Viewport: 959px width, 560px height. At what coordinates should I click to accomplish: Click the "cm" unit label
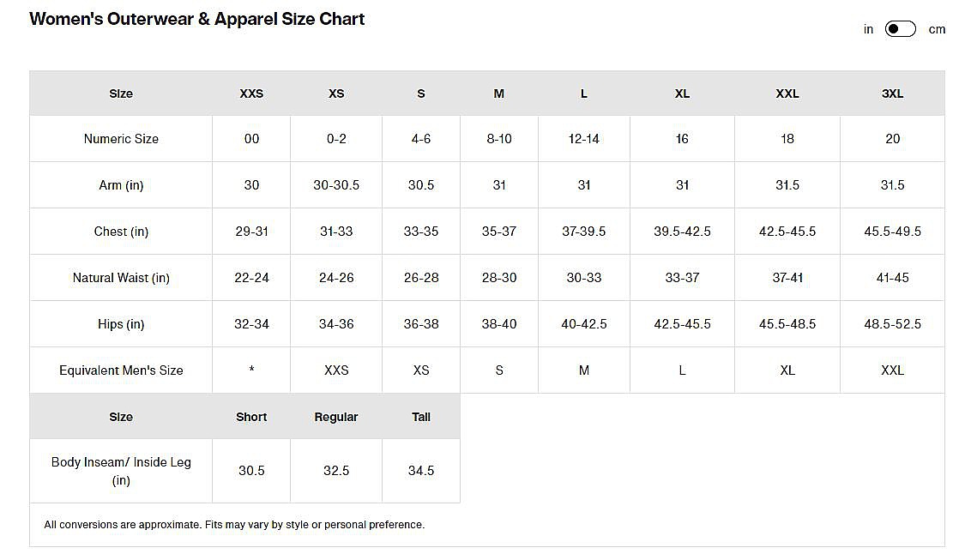point(936,29)
